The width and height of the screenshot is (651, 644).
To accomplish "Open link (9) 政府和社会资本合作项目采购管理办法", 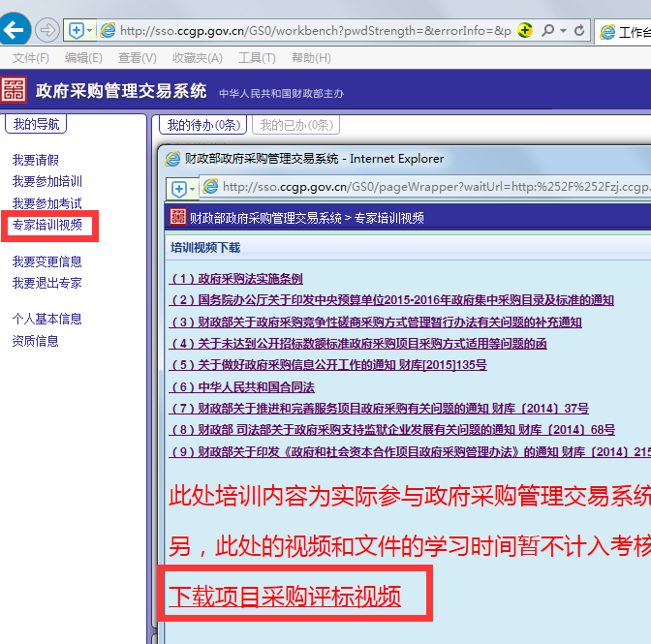I will tap(410, 452).
